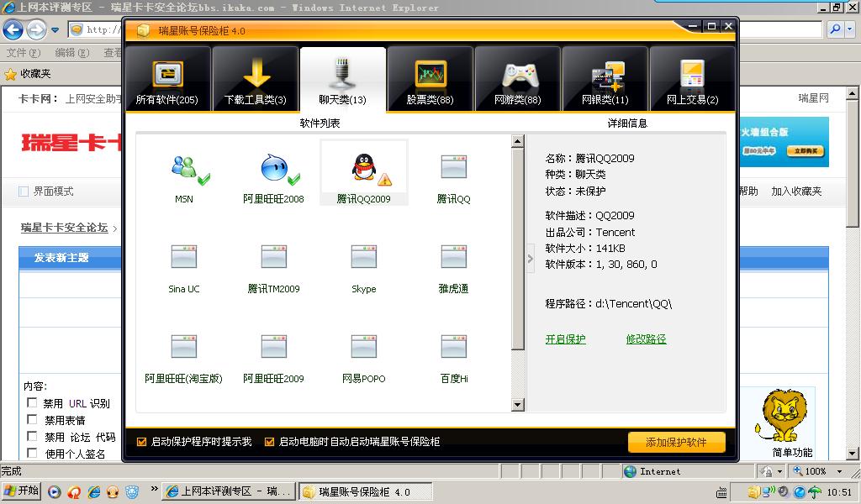The width and height of the screenshot is (861, 504).
Task: Select the 腾讯QQ software icon
Action: 453,166
